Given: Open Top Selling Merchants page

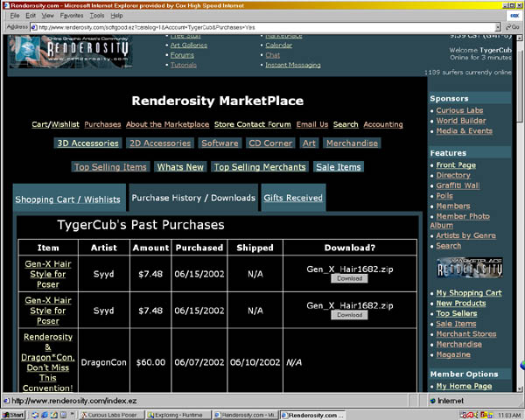Looking at the screenshot, I should tap(260, 166).
